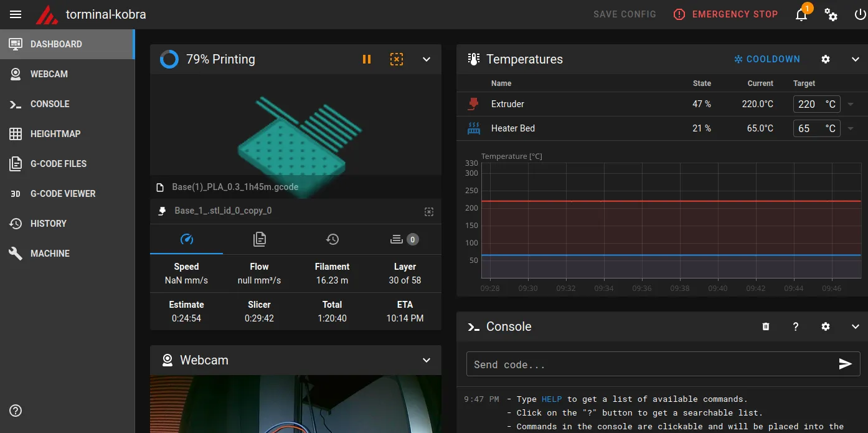
Task: Open the hamburger navigation menu
Action: pos(16,14)
